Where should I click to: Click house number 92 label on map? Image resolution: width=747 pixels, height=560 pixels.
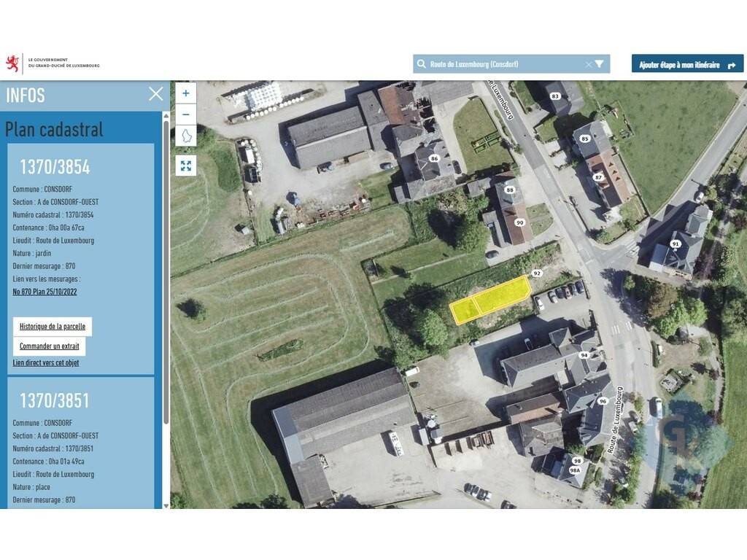tap(537, 273)
